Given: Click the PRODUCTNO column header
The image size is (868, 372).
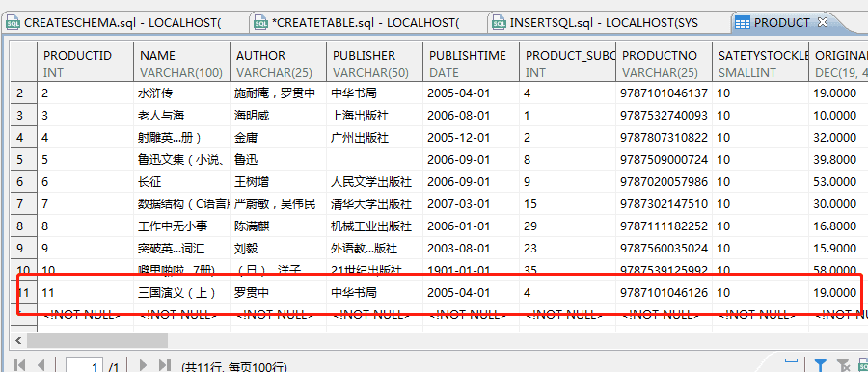Looking at the screenshot, I should point(664,63).
